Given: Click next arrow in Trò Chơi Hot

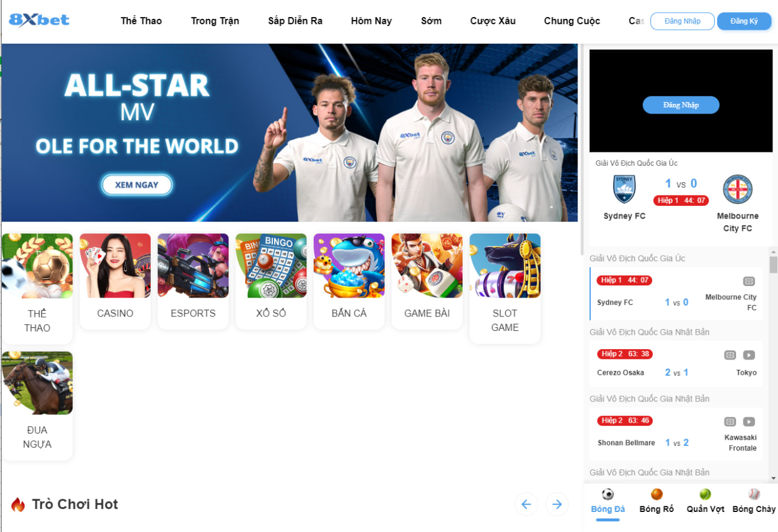Looking at the screenshot, I should 557,504.
